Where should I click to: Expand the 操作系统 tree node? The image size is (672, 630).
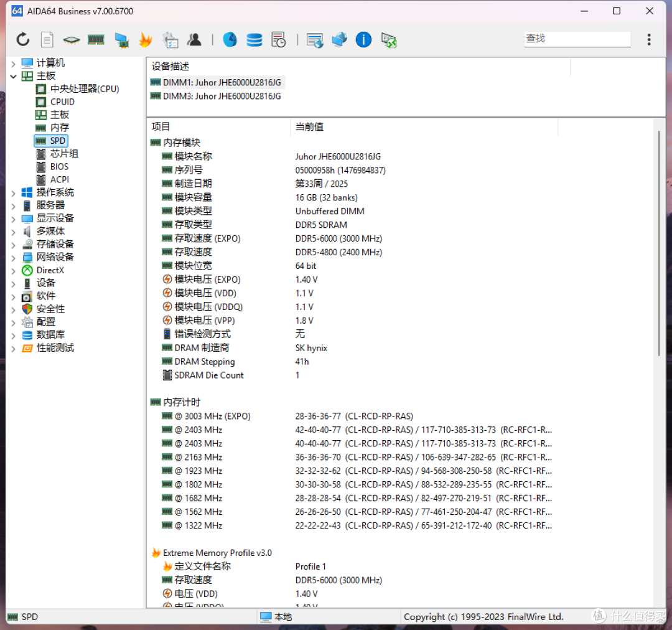[13, 194]
